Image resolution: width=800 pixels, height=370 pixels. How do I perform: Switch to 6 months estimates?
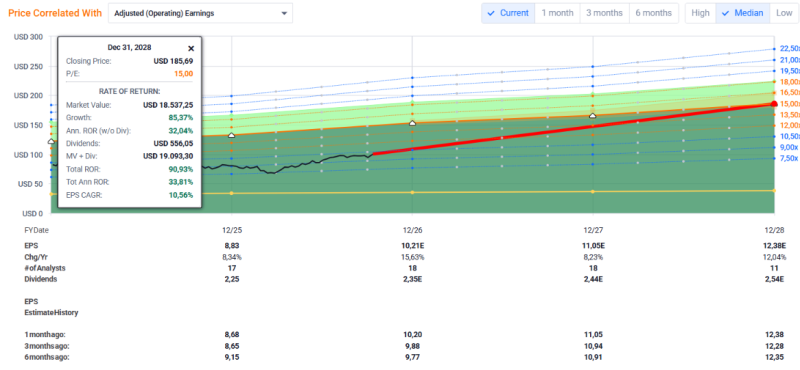point(654,13)
